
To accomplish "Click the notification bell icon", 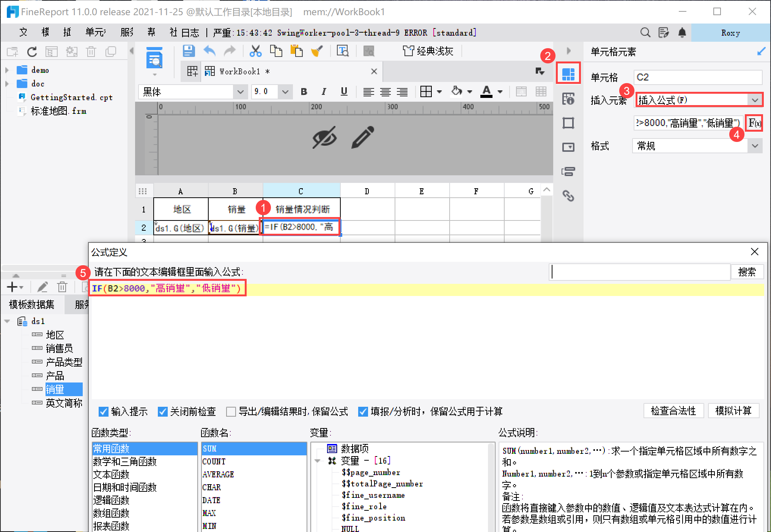I will point(682,33).
